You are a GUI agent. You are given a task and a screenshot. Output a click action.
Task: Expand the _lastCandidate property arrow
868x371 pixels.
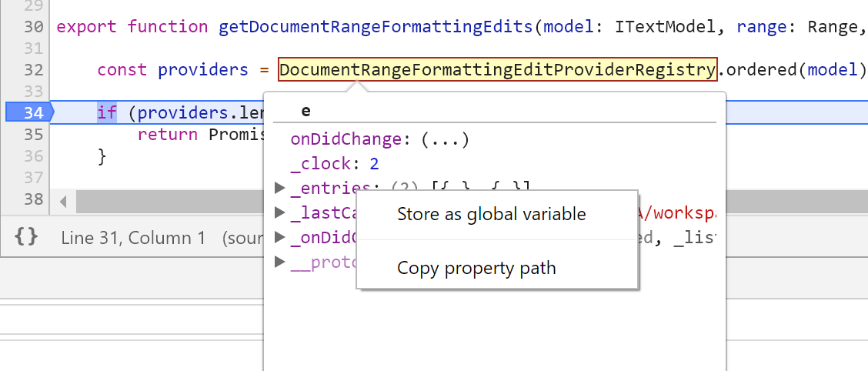[x=280, y=212]
